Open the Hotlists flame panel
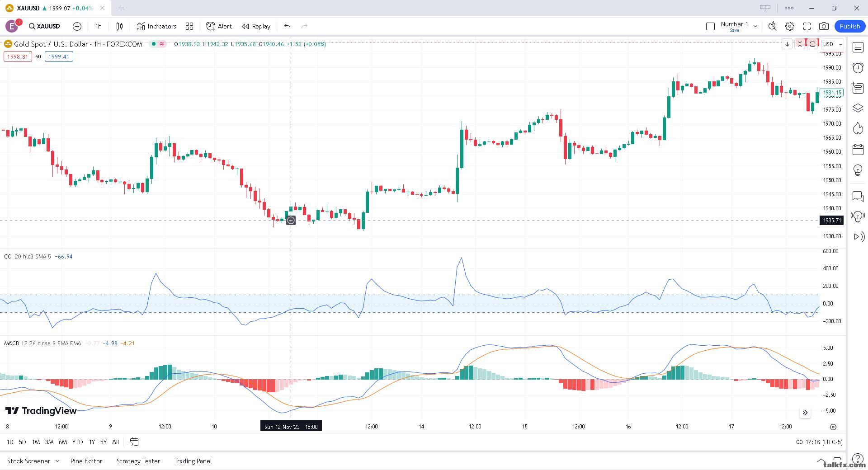This screenshot has height=470, width=868. point(858,129)
